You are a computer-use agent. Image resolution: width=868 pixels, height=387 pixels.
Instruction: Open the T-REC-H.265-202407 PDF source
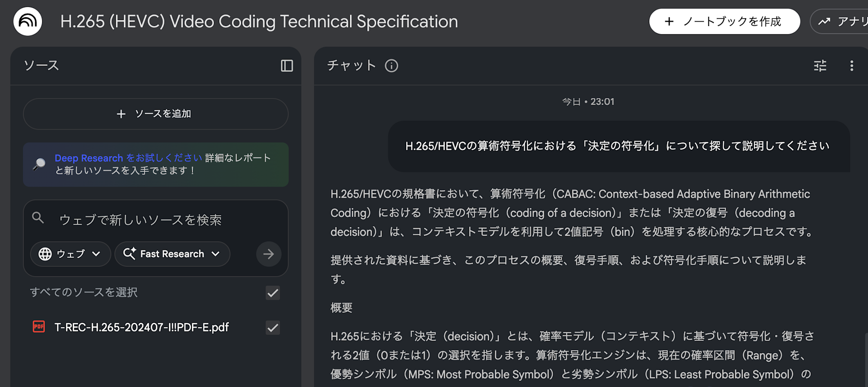click(141, 327)
